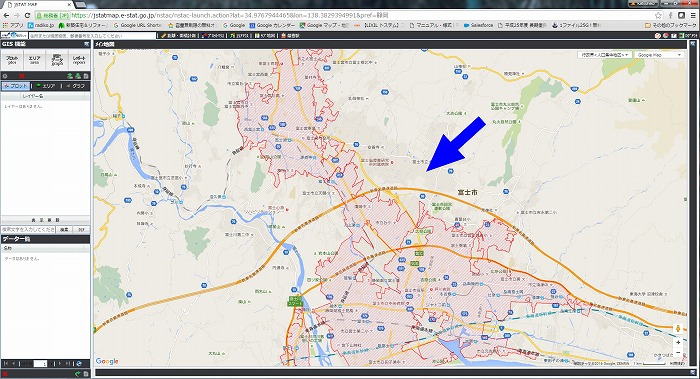Click the clear button beside 検索
700x379 pixels.
[x=81, y=229]
